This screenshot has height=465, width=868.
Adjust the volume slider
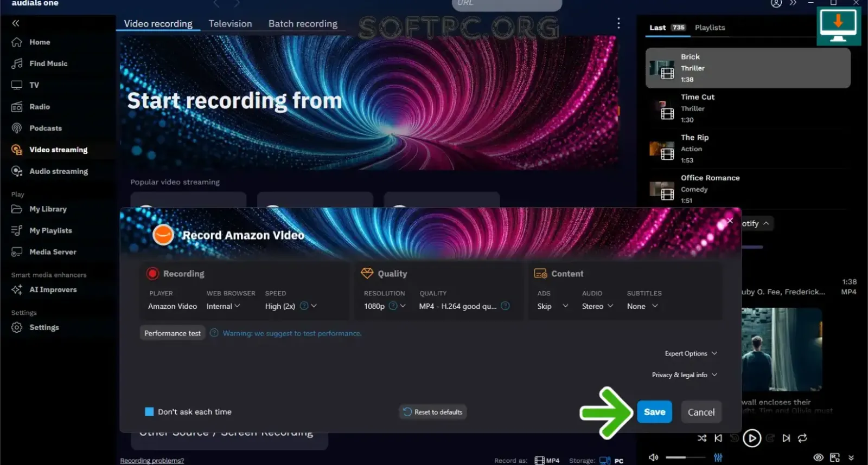[x=685, y=457]
